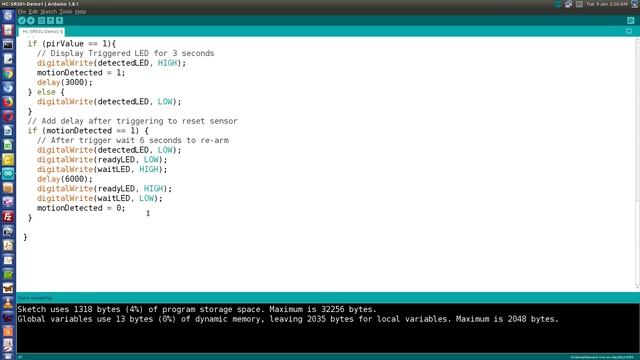Launch Firefox from the dock
This screenshot has width=640, height=360.
click(x=8, y=102)
